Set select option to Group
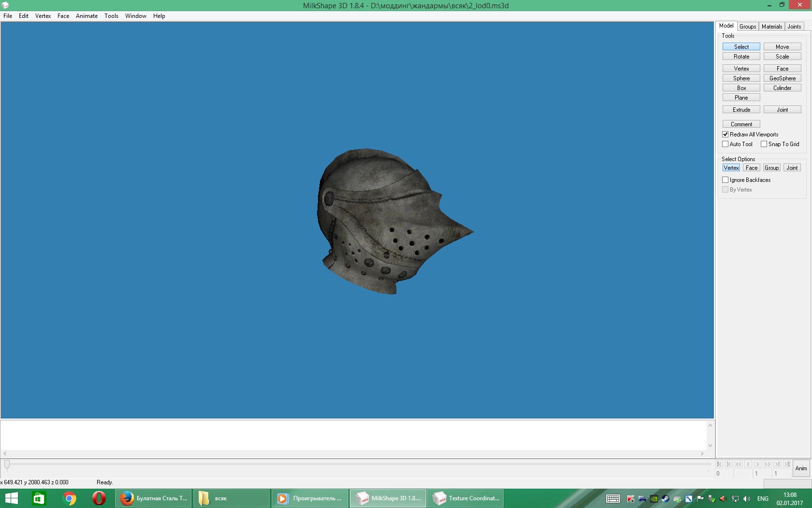Screen dimensions: 812x508 pyautogui.click(x=772, y=168)
